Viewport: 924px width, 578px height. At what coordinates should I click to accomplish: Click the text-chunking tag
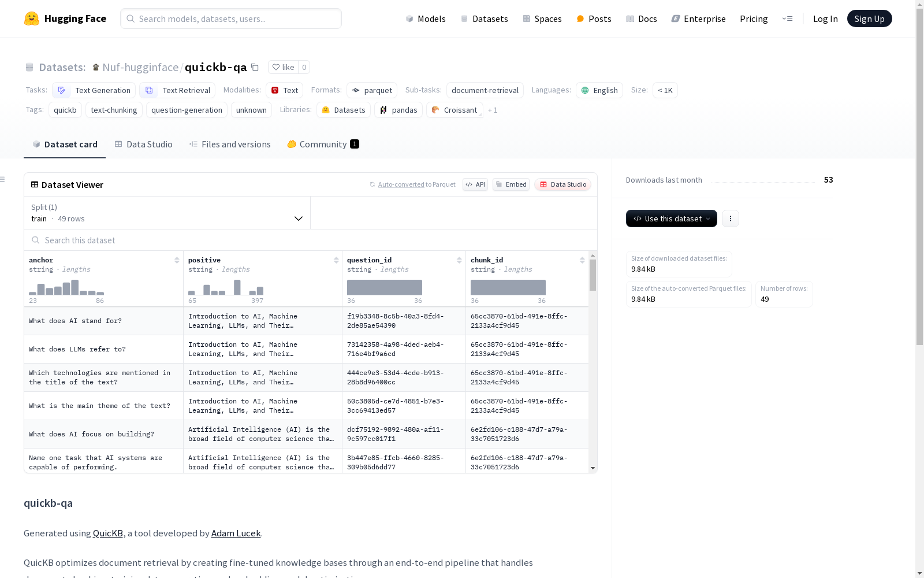[114, 110]
